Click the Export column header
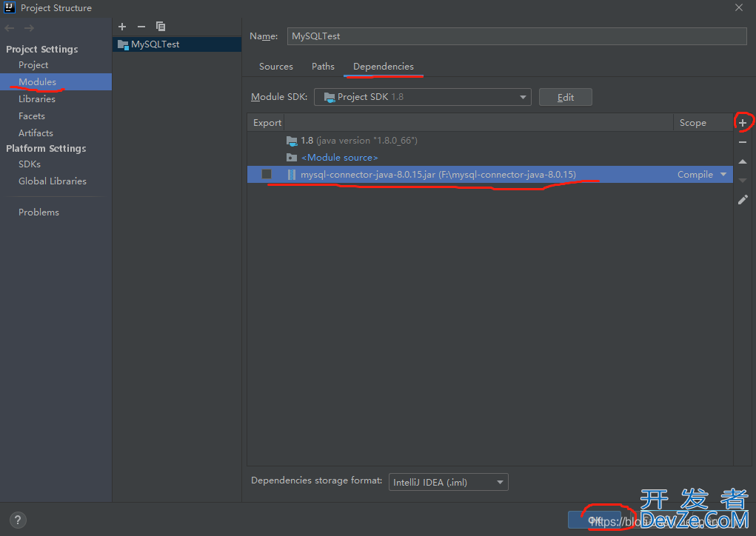Image resolution: width=756 pixels, height=536 pixels. point(267,123)
